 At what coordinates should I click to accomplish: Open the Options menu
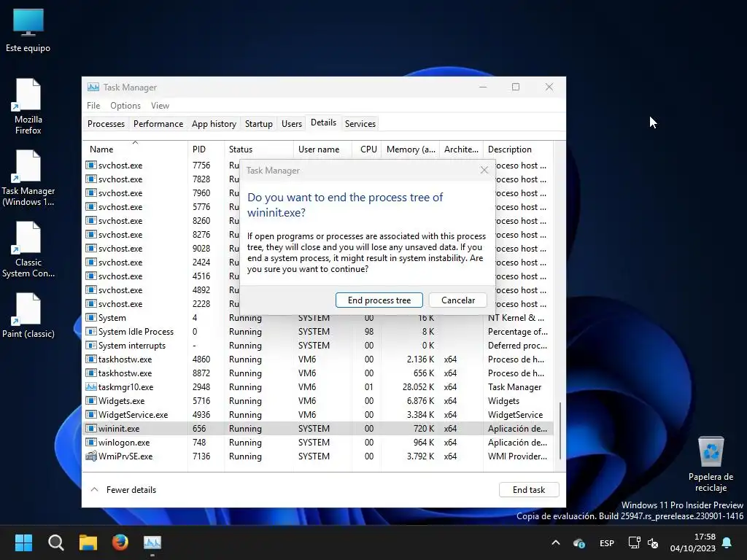[x=125, y=105]
